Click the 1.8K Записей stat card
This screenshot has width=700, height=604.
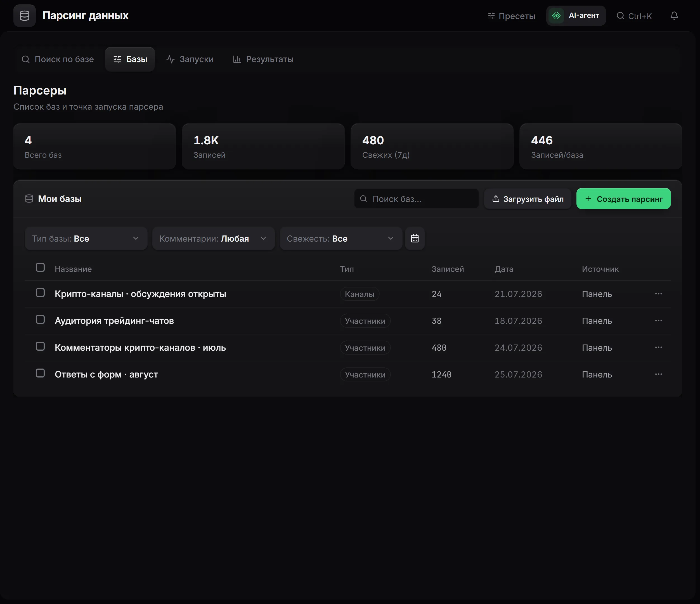[263, 146]
